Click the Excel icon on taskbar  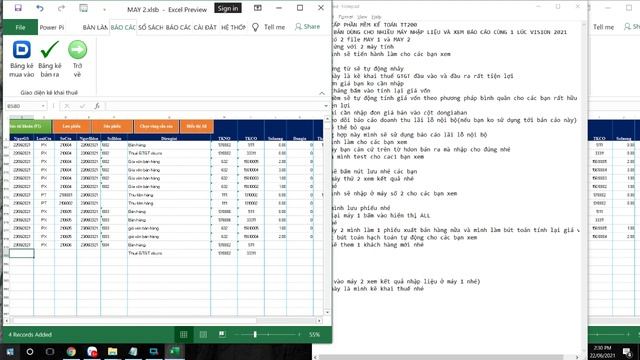pyautogui.click(x=175, y=351)
